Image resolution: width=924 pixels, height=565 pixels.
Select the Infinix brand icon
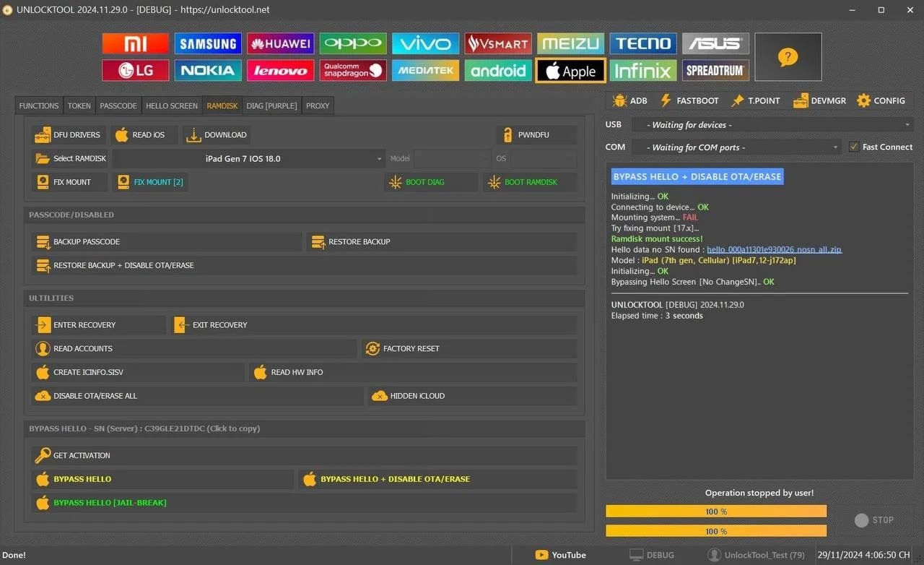tap(643, 70)
